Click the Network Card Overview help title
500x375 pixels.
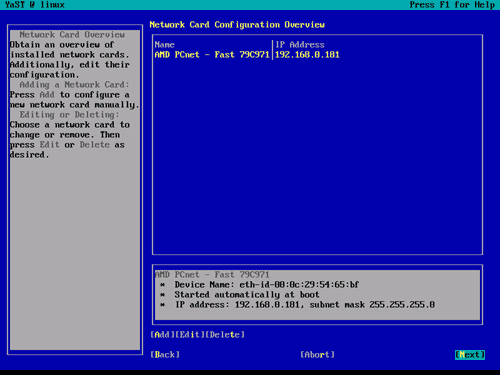[72, 35]
